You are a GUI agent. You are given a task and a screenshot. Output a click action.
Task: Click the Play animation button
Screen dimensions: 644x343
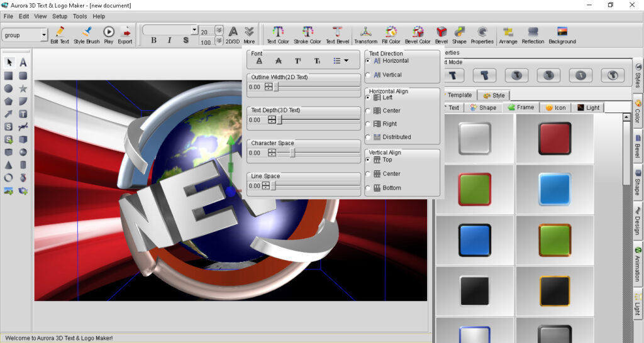(109, 35)
